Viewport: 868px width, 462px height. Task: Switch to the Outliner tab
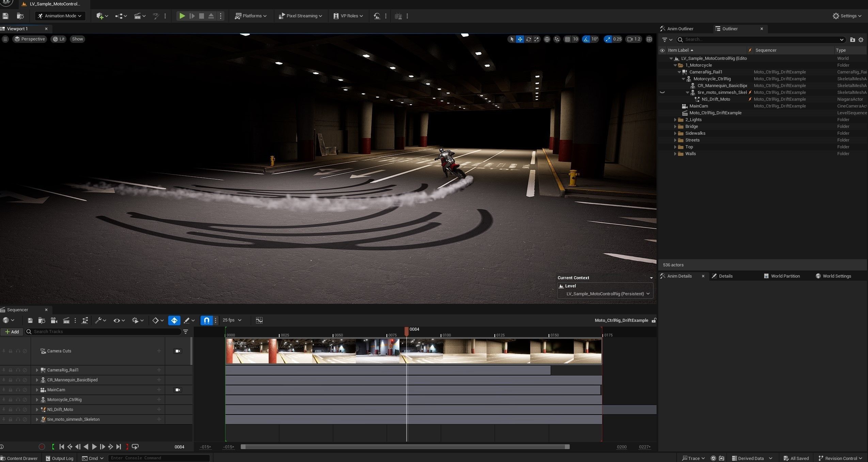tap(730, 29)
